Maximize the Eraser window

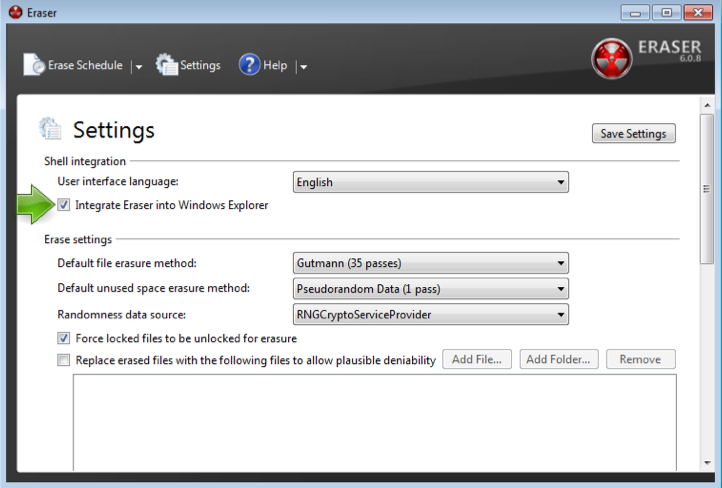point(666,12)
